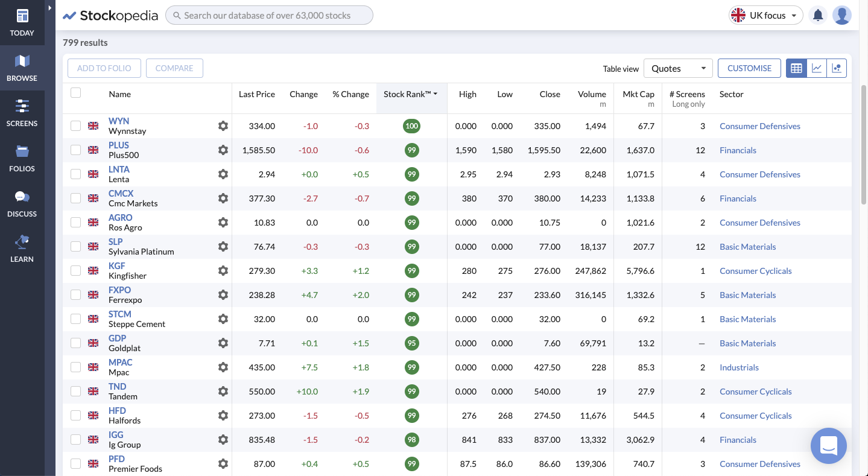Open the Discuss sidebar section
This screenshot has width=868, height=476.
[22, 203]
